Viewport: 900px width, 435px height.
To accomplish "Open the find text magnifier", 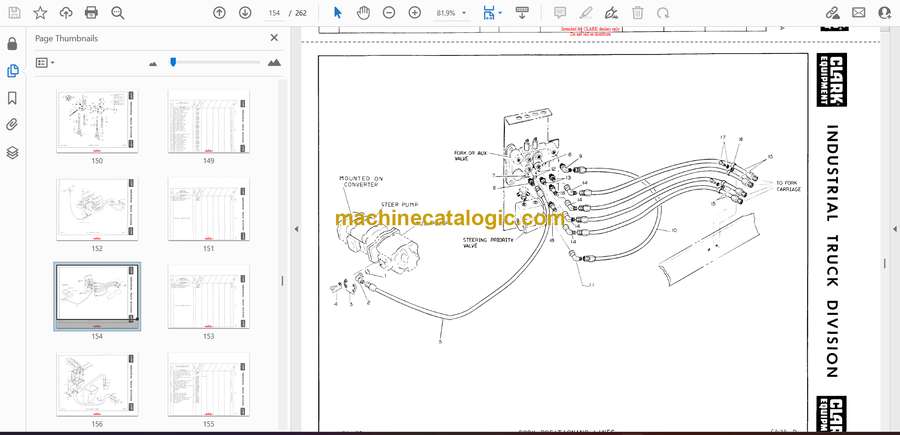I will tap(118, 13).
